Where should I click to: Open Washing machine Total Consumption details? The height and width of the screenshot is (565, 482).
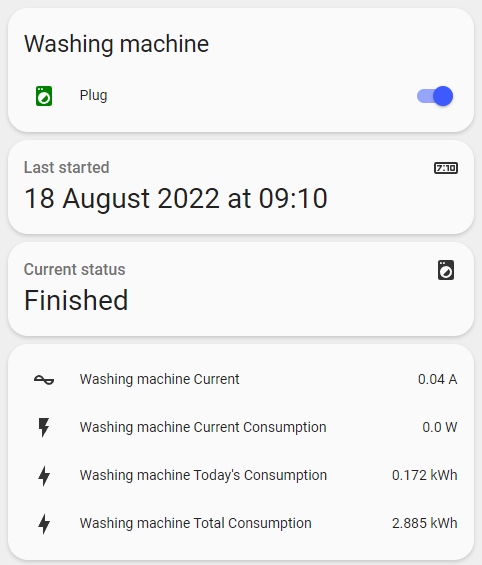coord(241,524)
